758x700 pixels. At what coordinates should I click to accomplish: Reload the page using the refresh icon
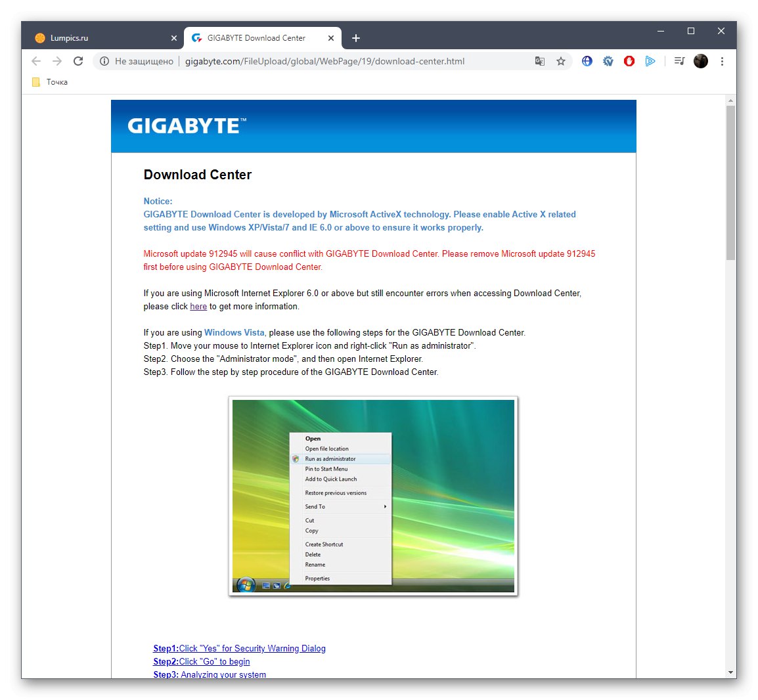[x=78, y=60]
